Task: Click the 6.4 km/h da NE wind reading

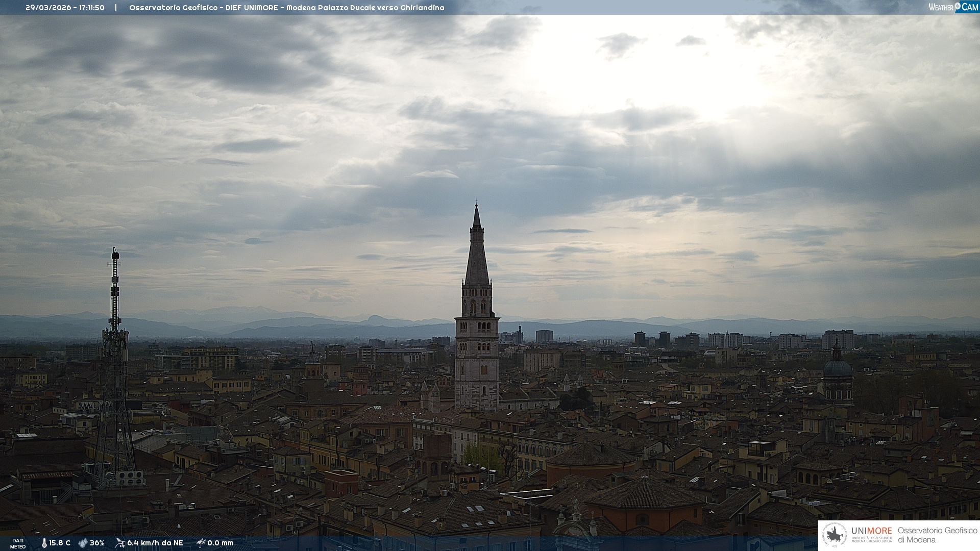Action: 155,543
